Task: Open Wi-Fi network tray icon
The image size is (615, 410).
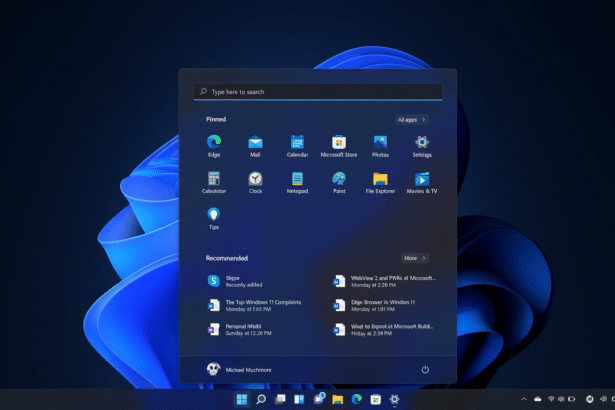Action: (551, 399)
